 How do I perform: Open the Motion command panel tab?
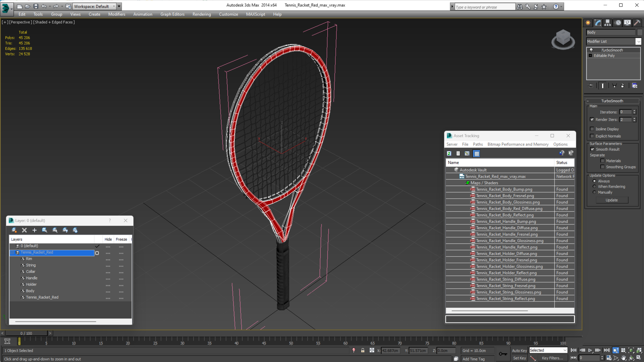(x=618, y=23)
